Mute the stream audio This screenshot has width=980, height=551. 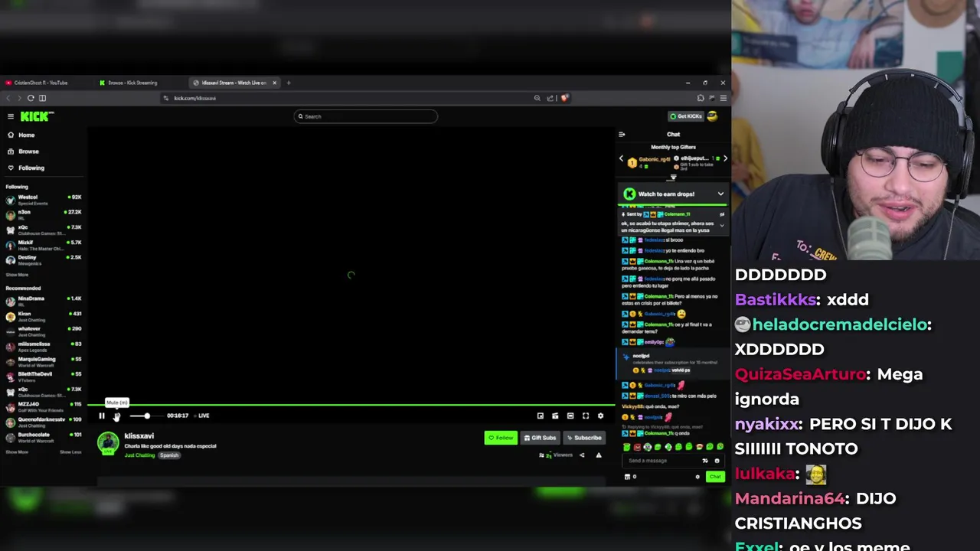click(x=116, y=416)
